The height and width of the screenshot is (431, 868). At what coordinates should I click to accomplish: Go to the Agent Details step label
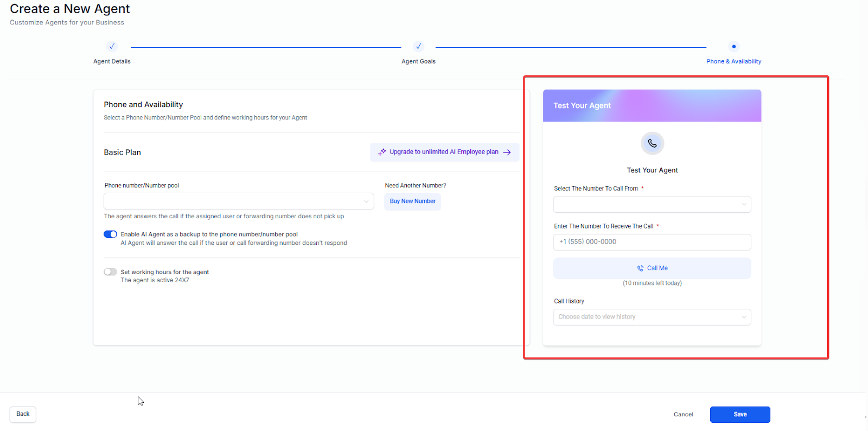pos(112,61)
